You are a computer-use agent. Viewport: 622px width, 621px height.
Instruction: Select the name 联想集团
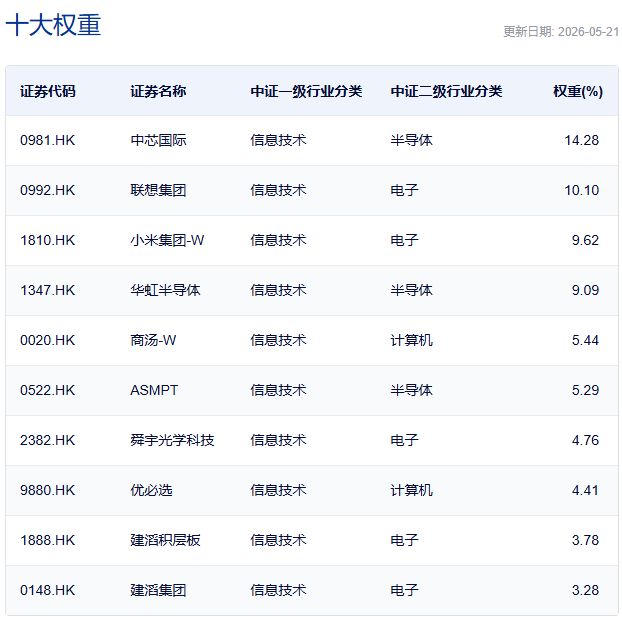[x=158, y=190]
